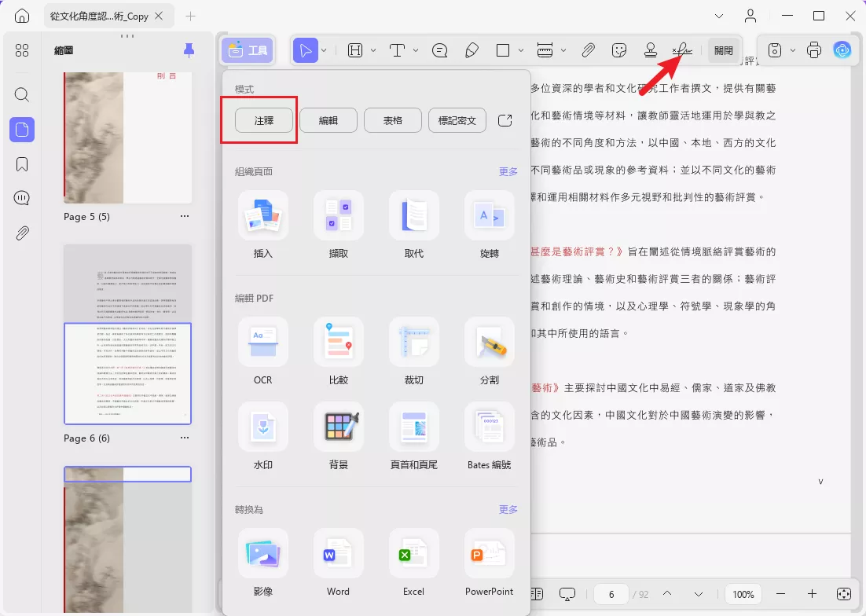
Task: Select the highlight text tool
Action: pos(355,51)
